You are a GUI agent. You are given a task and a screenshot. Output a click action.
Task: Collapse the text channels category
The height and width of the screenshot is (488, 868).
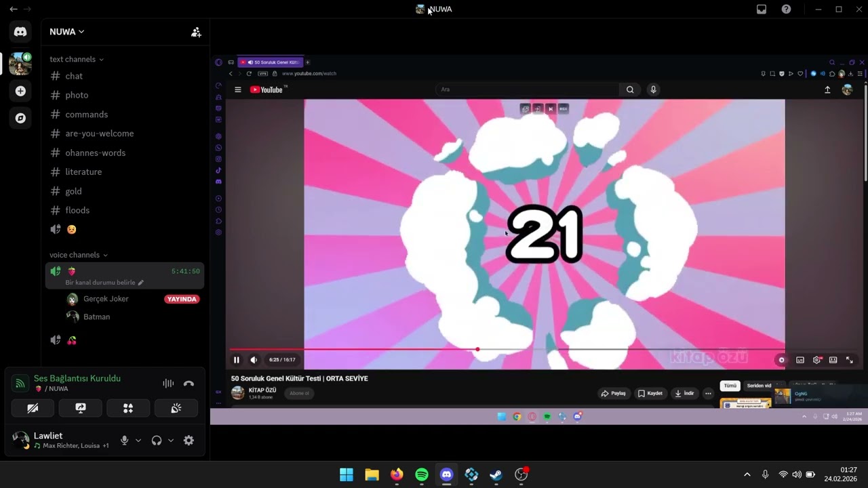[x=77, y=60]
